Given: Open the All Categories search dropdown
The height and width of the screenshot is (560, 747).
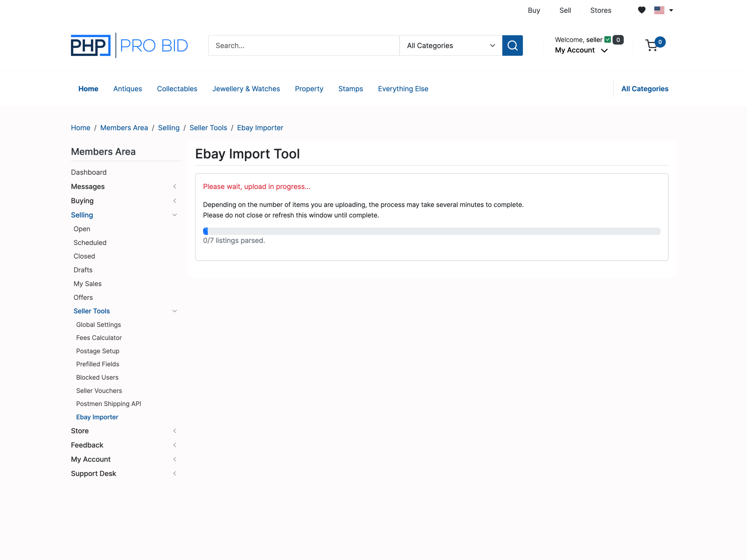Looking at the screenshot, I should tap(450, 45).
